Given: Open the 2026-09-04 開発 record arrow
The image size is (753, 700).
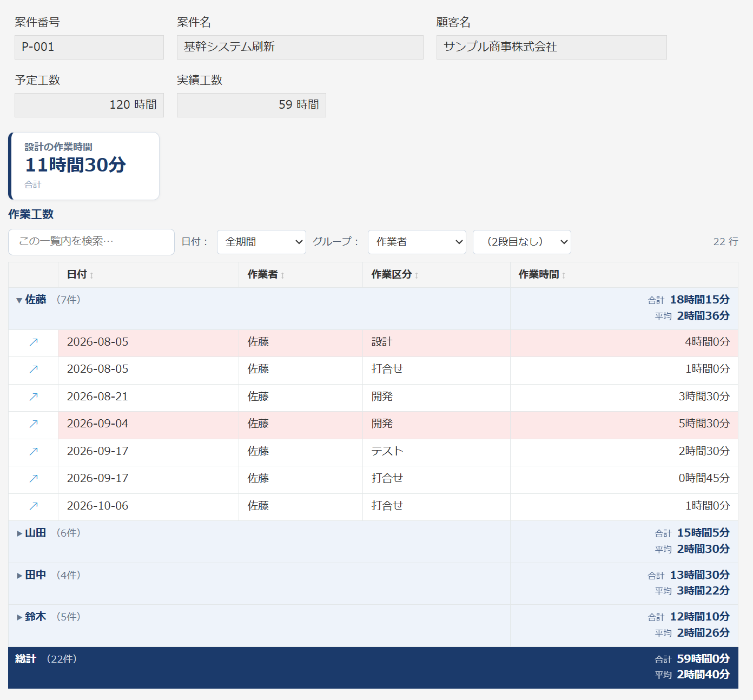Looking at the screenshot, I should (34, 424).
